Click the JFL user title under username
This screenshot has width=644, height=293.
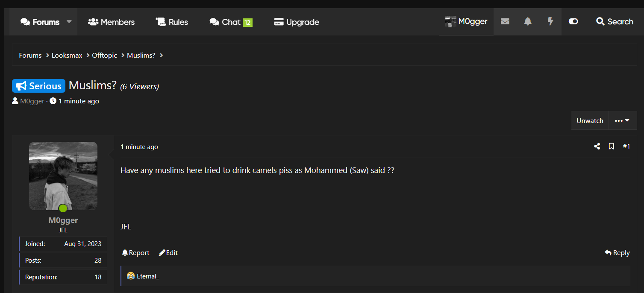coord(63,230)
